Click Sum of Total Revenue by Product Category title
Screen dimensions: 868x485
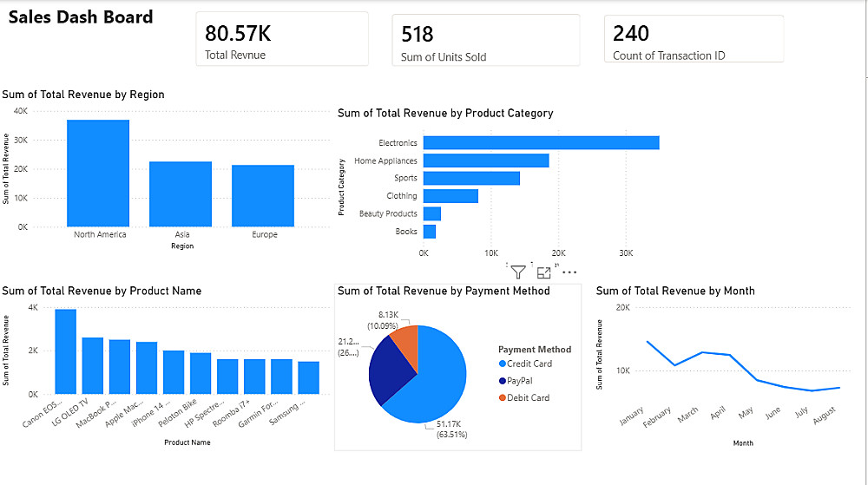445,114
